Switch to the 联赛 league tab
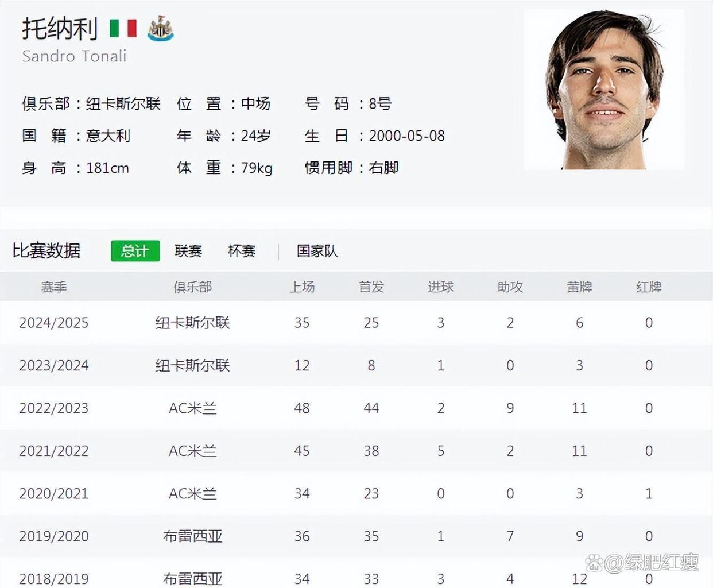 tap(188, 251)
